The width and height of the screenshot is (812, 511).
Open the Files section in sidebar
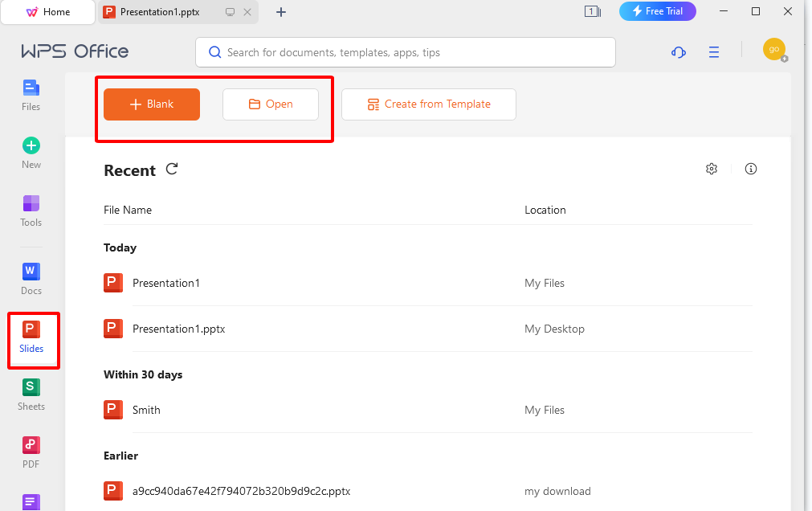pyautogui.click(x=31, y=94)
